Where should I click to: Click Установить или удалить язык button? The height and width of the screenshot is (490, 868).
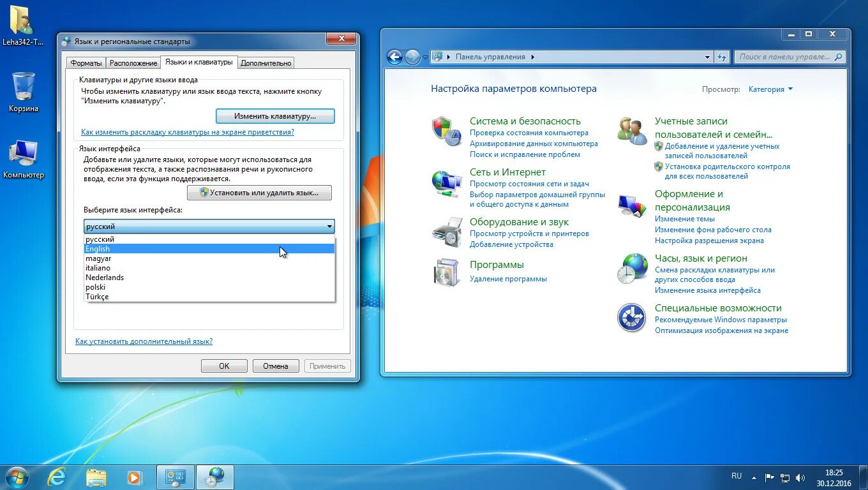(259, 192)
